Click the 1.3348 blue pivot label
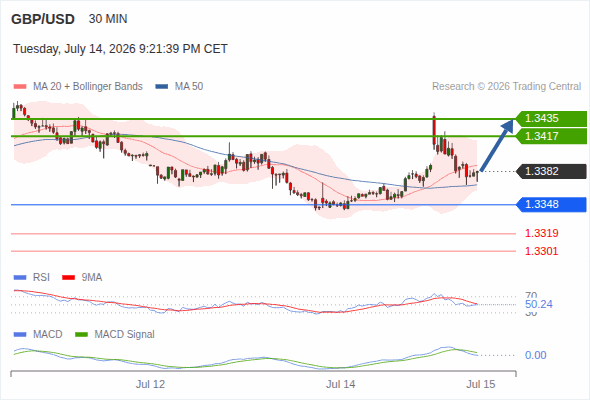Screen dimensions: 590x400 pyautogui.click(x=551, y=204)
